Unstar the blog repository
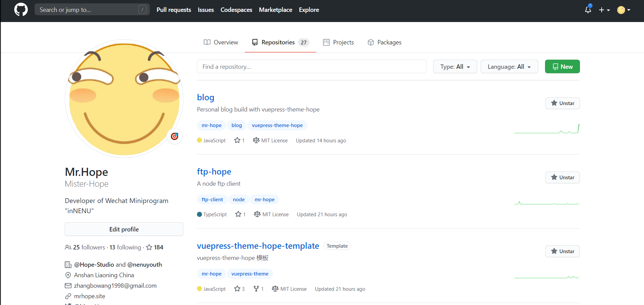644x305 pixels. pos(562,103)
